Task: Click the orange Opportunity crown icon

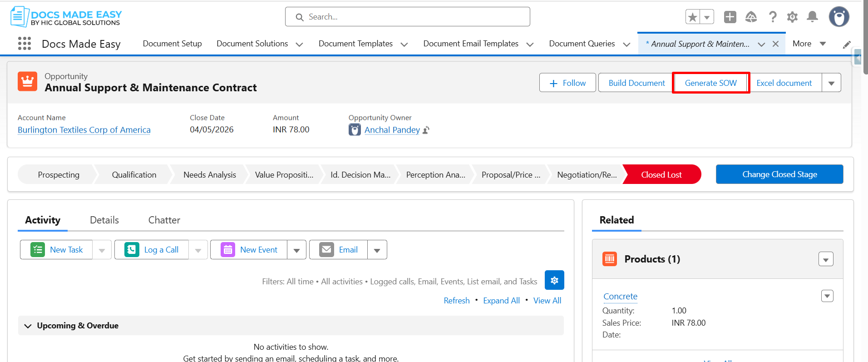Action: (x=27, y=82)
